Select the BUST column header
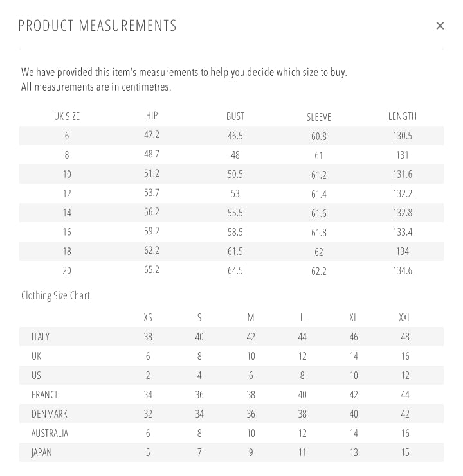 point(235,116)
